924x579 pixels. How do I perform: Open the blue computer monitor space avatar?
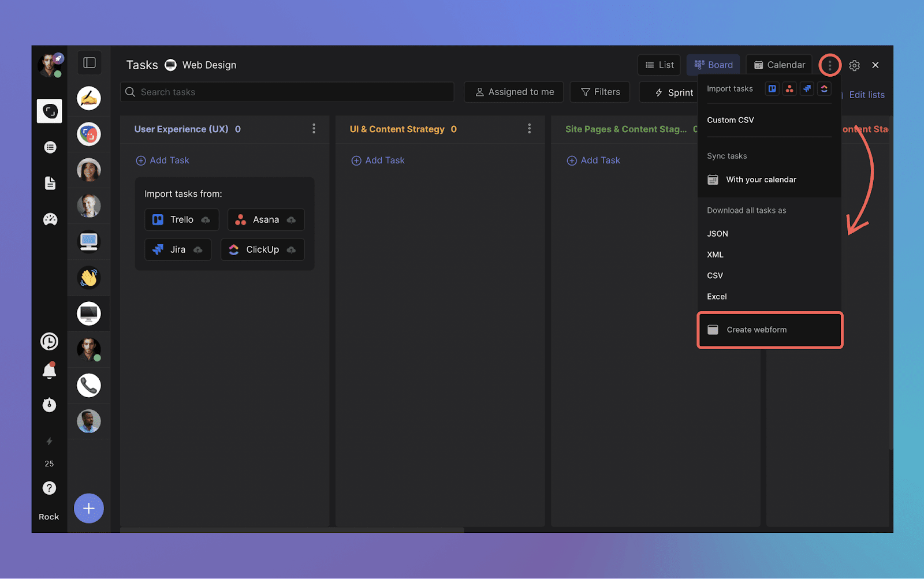tap(89, 242)
